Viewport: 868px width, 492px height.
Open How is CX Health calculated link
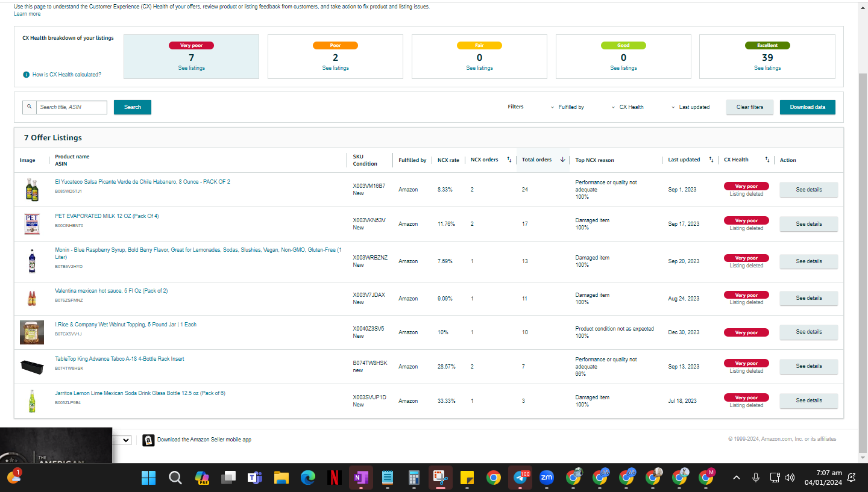pyautogui.click(x=67, y=75)
